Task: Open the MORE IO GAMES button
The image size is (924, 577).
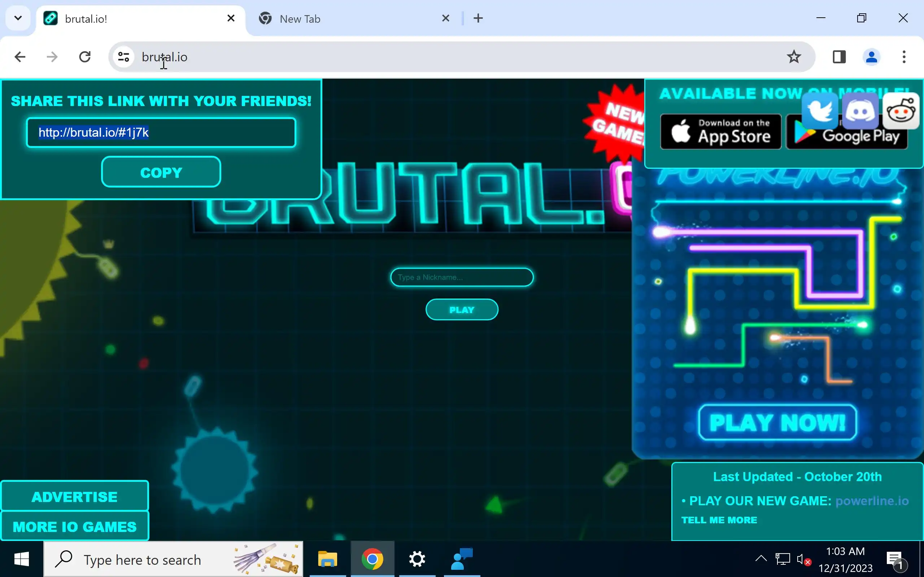Action: [x=75, y=527]
